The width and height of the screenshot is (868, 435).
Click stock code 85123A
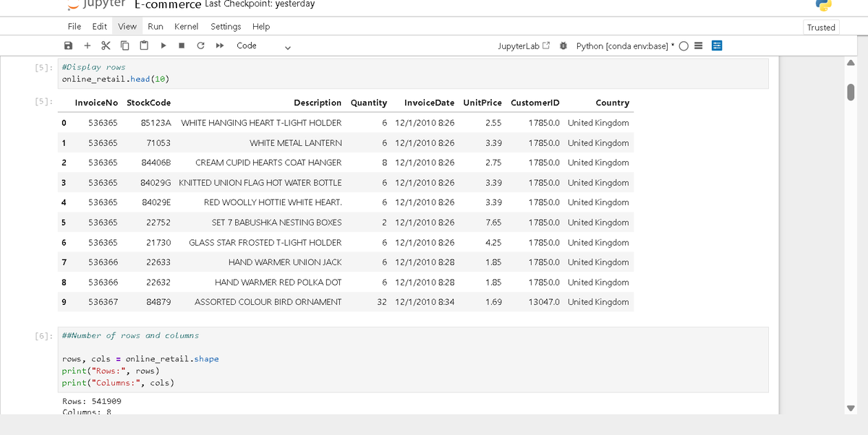tap(156, 123)
